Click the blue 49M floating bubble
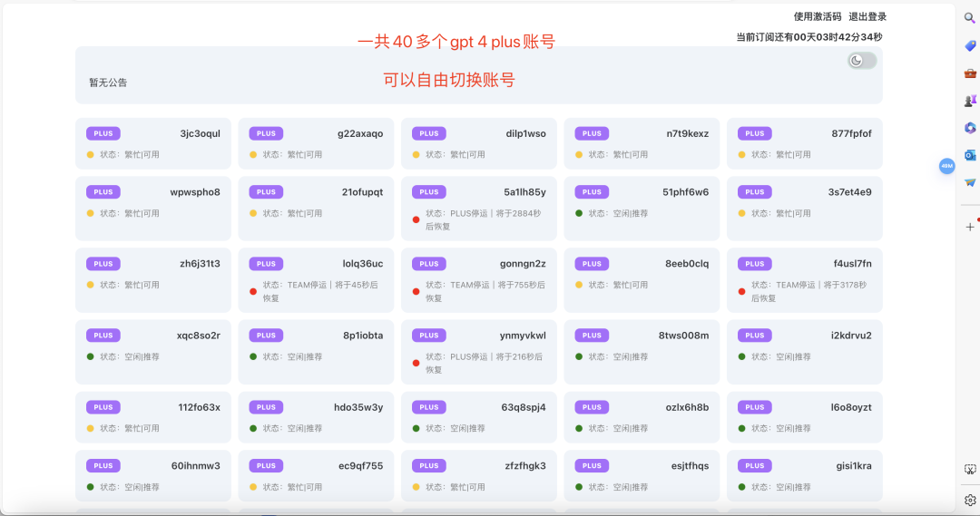 (x=946, y=166)
